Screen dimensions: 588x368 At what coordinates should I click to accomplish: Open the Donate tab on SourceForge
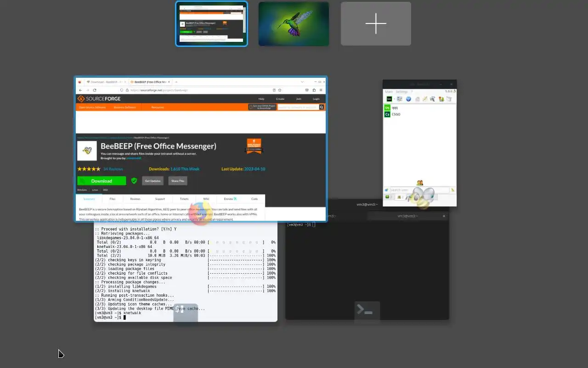pyautogui.click(x=230, y=199)
